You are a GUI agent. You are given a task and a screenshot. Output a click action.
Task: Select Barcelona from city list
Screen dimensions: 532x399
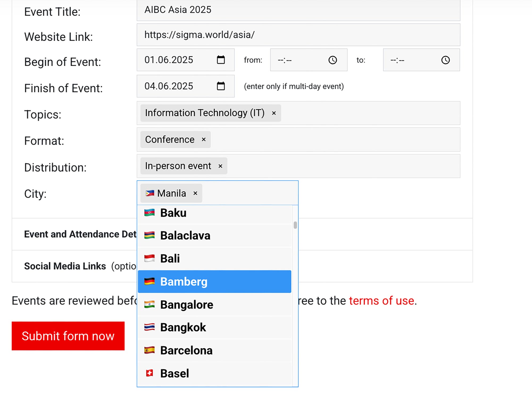pyautogui.click(x=215, y=351)
